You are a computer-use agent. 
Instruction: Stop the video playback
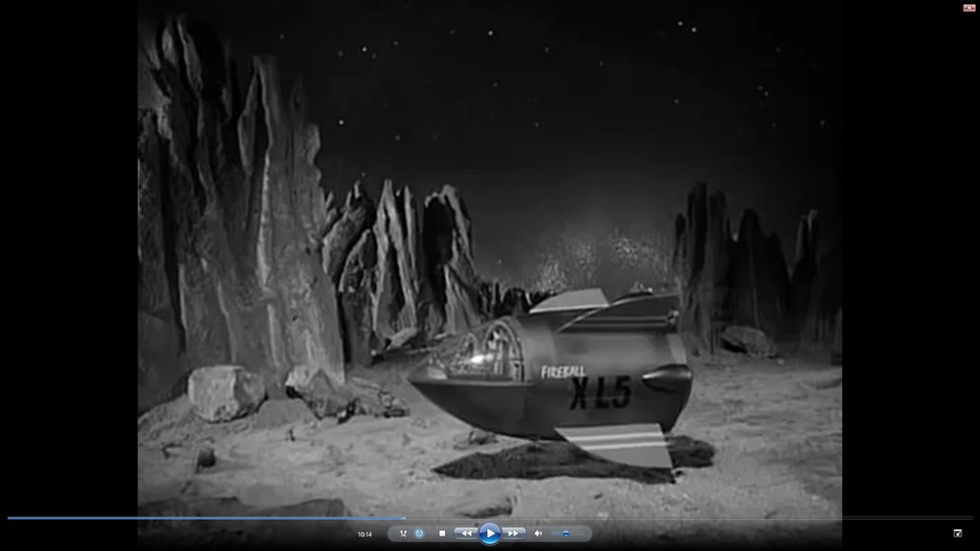[x=442, y=533]
